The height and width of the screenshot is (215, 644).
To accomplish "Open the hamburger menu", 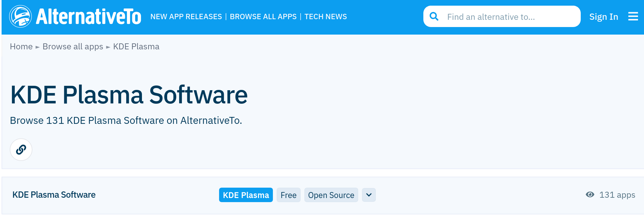I will [x=633, y=16].
